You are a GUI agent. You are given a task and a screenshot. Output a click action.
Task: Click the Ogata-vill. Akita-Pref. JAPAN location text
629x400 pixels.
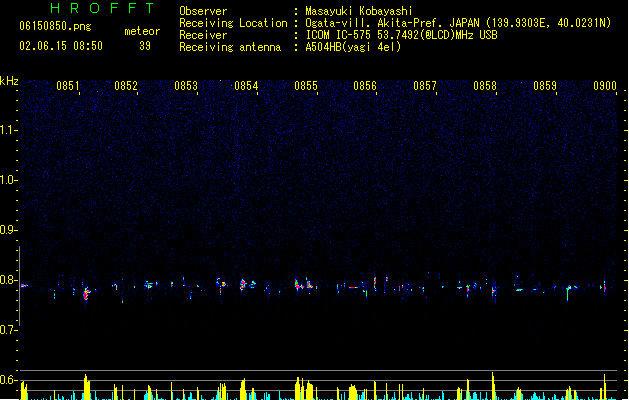coord(458,23)
